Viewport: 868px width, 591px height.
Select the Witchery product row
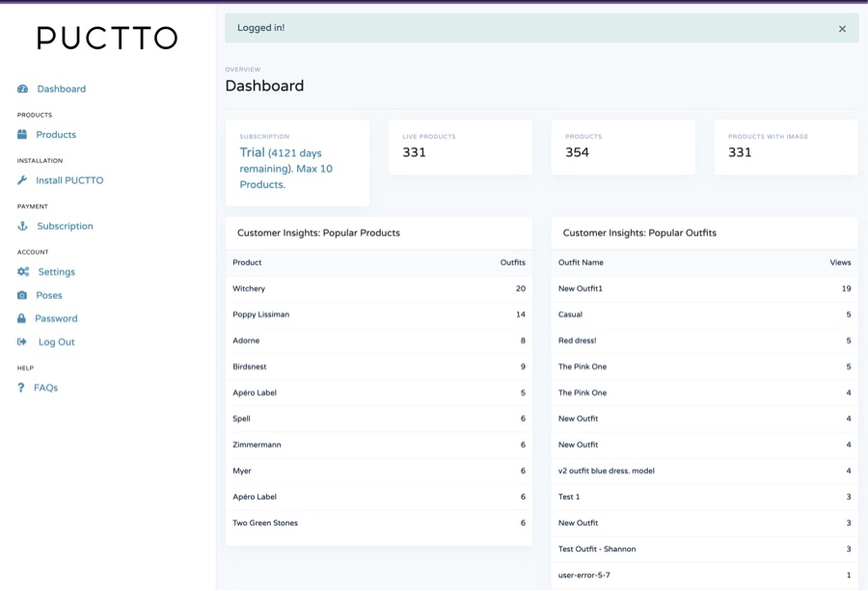(x=379, y=289)
